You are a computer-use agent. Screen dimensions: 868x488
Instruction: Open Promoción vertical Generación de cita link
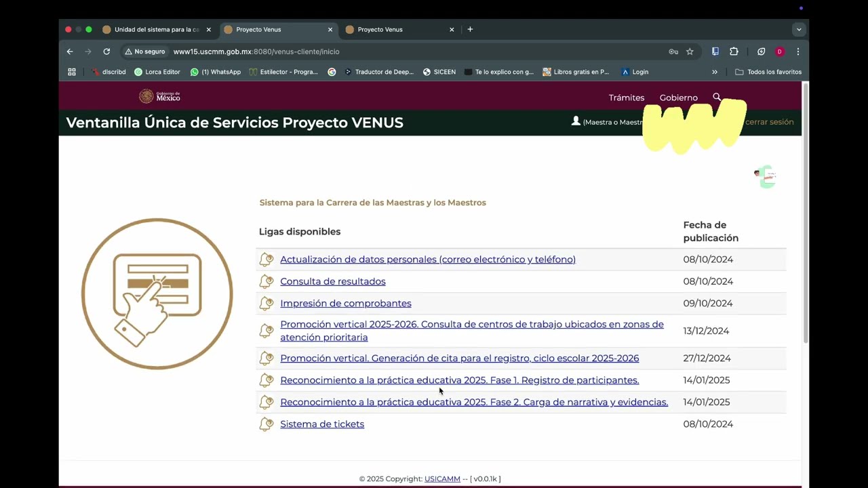click(x=460, y=359)
